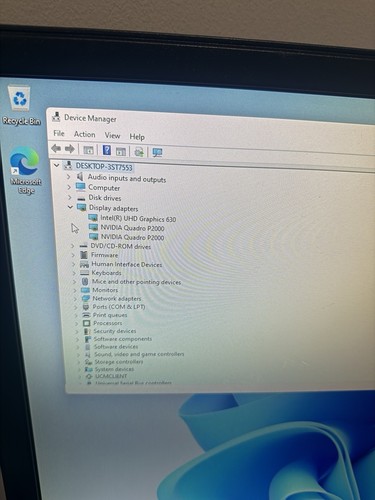Viewport: 375px width, 500px height.
Task: Expand the Keyboards category
Action: (74, 273)
